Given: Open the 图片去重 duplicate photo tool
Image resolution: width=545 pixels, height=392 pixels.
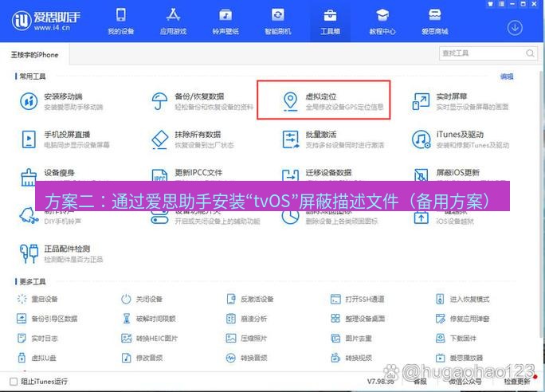Looking at the screenshot, I should point(351,338).
